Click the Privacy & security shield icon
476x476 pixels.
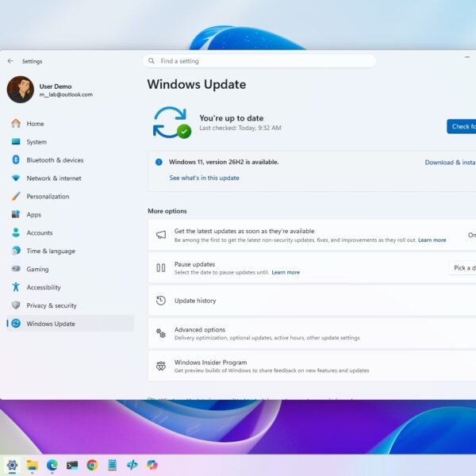coord(16,305)
